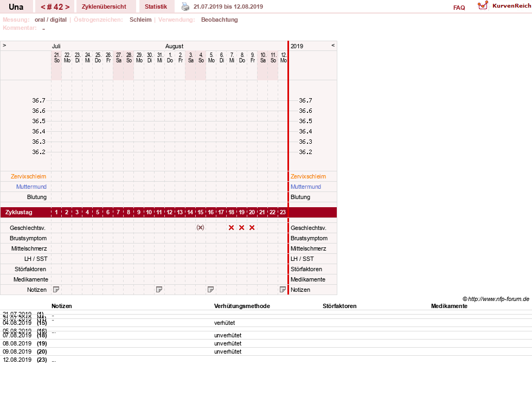Open the FAQ link
The width and height of the screenshot is (532, 403).
point(459,8)
